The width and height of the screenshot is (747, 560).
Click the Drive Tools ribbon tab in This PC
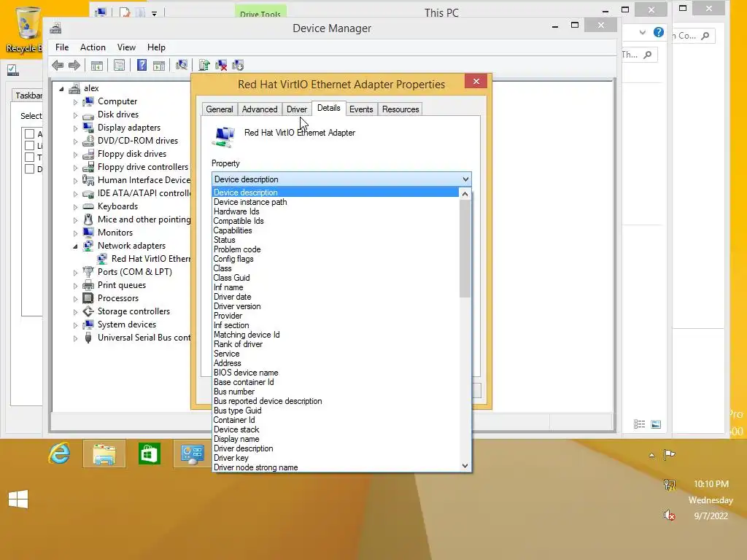[x=260, y=12]
